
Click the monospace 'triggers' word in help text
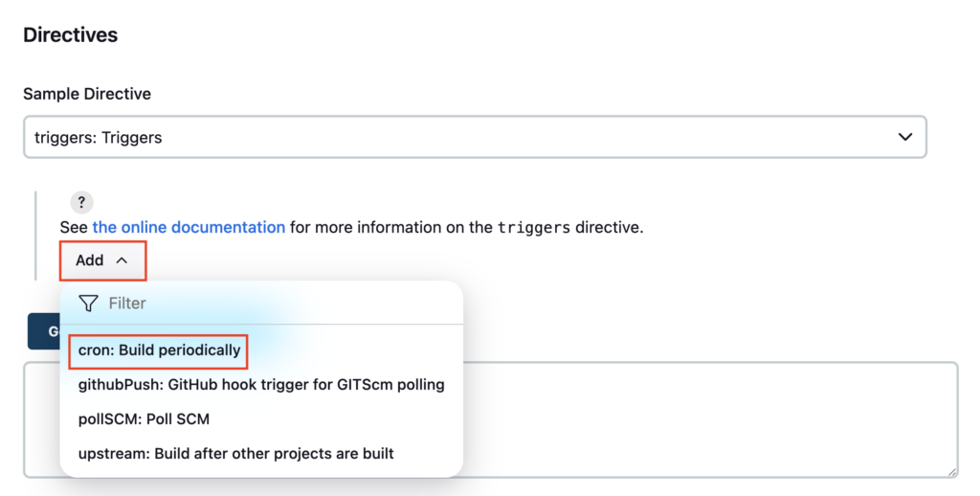point(534,228)
